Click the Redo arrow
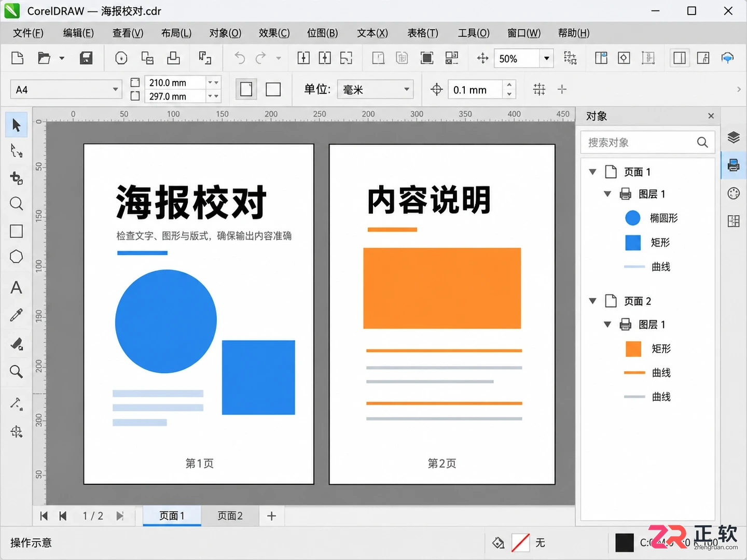This screenshot has height=560, width=747. click(260, 58)
